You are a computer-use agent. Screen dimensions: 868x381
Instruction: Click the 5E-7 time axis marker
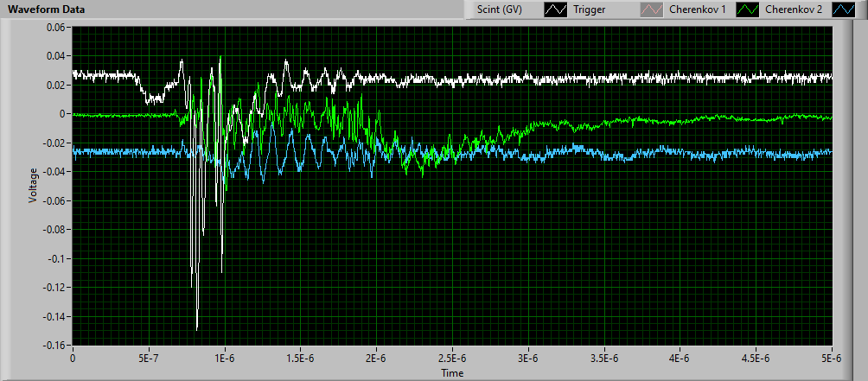click(149, 358)
